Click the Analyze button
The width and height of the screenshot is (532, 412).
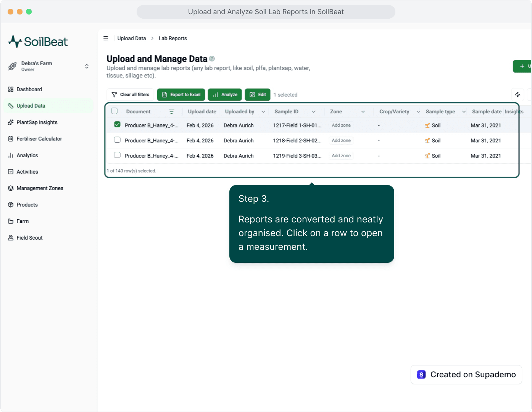(225, 95)
